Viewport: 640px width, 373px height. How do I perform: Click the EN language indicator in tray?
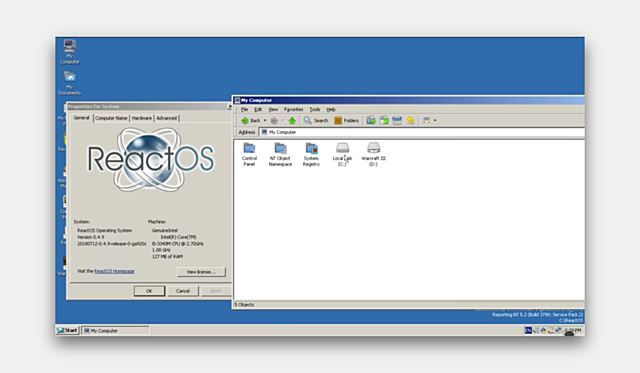pyautogui.click(x=528, y=331)
